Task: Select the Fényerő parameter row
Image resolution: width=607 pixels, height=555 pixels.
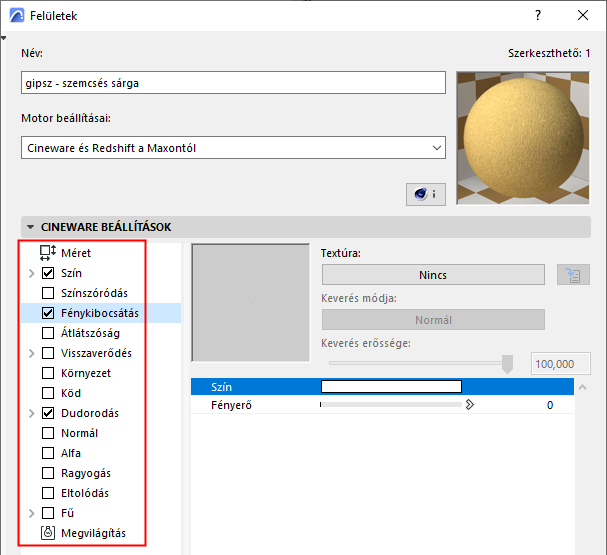Action: pyautogui.click(x=382, y=405)
